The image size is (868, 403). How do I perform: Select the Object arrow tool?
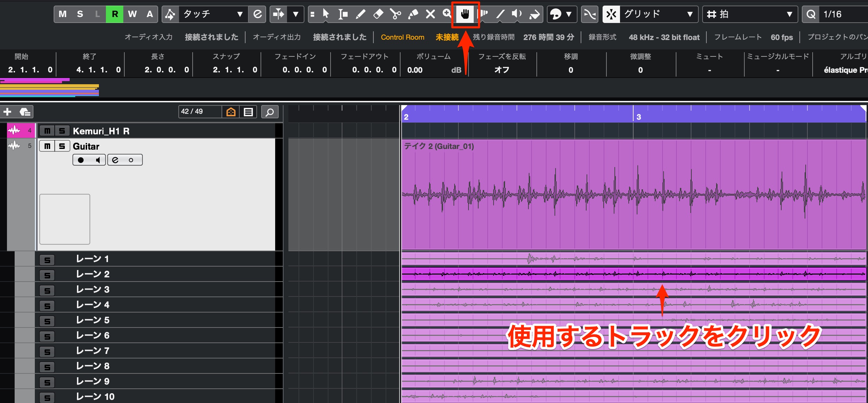point(326,14)
